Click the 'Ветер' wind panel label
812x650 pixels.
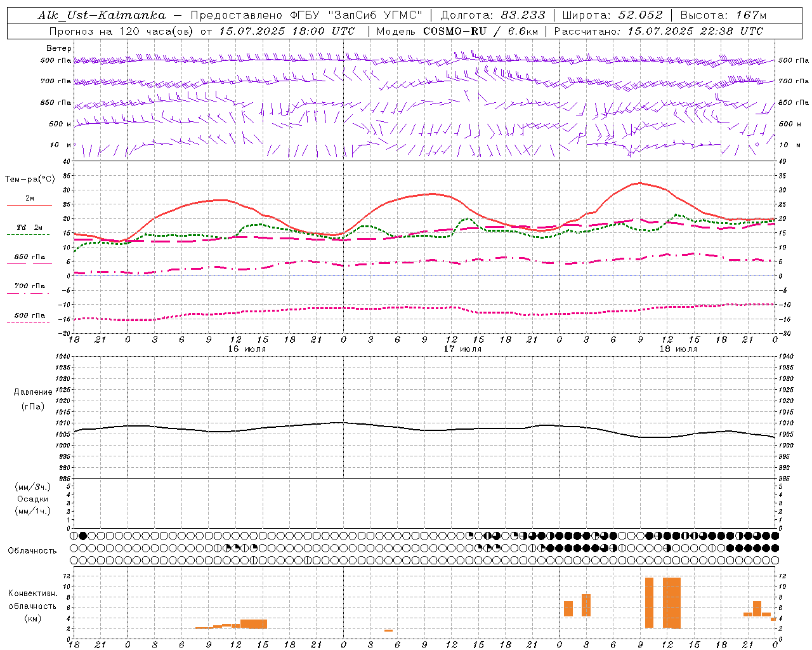coord(59,48)
